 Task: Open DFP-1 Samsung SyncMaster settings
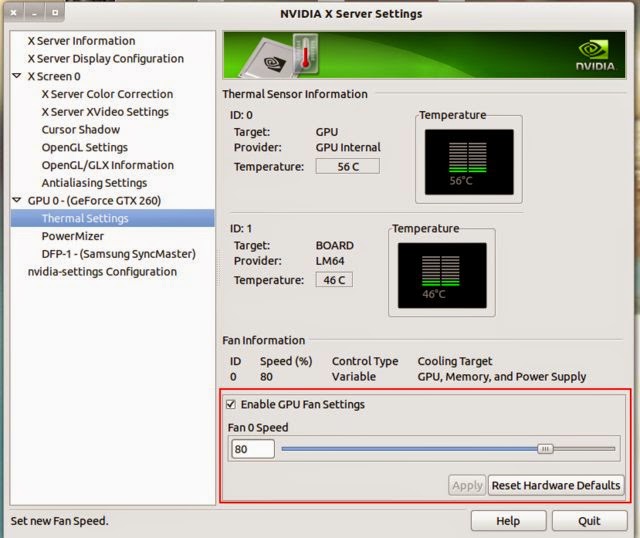118,254
